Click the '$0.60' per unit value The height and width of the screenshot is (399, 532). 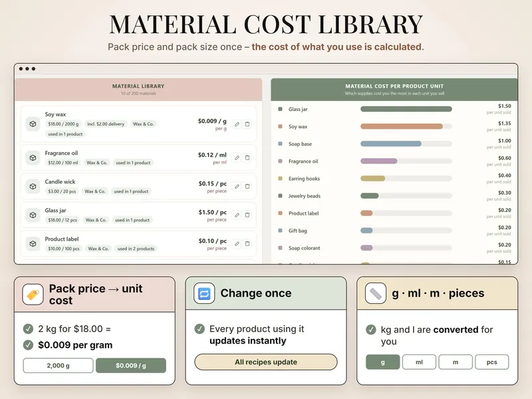[x=504, y=158]
